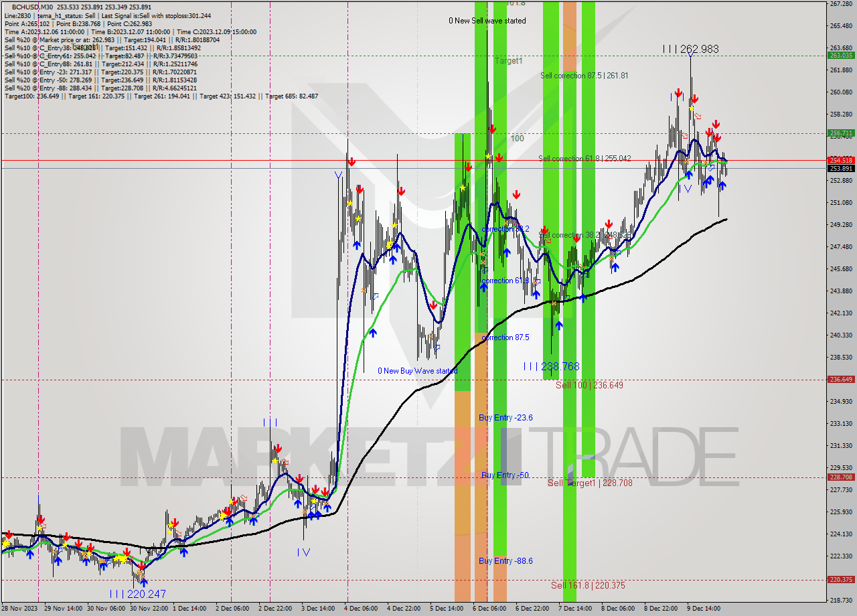Click the 260.080 price axis value

click(842, 92)
